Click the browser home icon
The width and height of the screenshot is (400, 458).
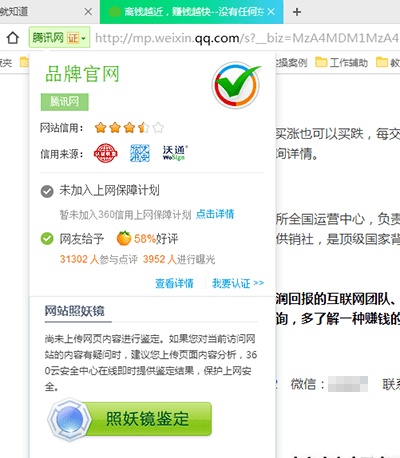click(x=13, y=38)
